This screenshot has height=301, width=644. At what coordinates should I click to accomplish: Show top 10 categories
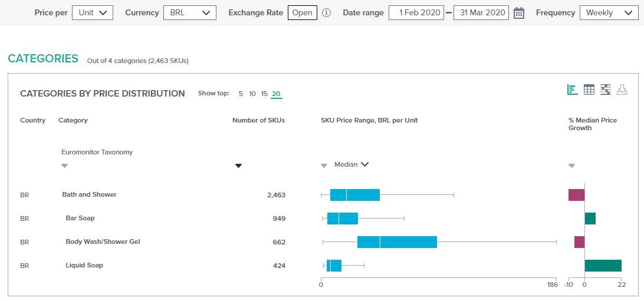(252, 94)
